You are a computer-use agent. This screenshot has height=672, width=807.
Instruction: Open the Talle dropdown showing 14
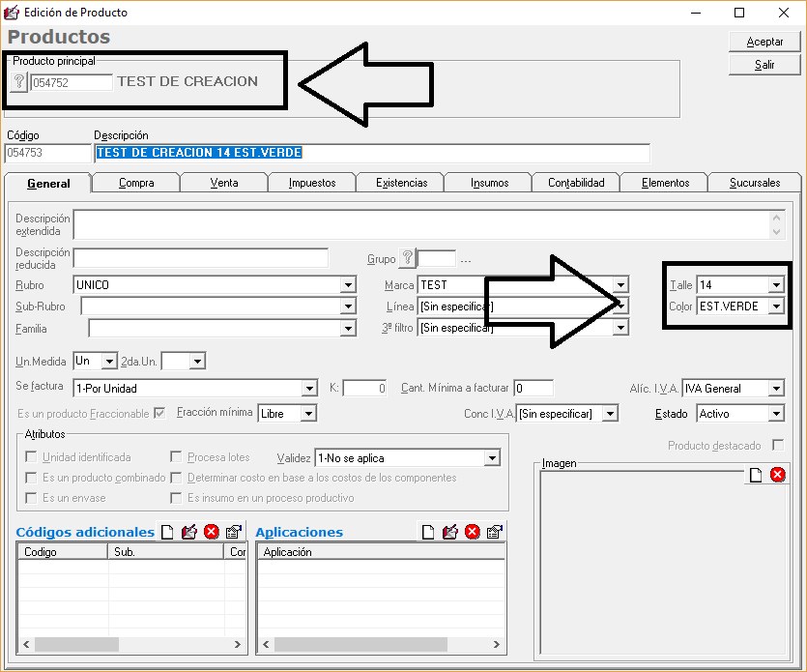[x=775, y=285]
